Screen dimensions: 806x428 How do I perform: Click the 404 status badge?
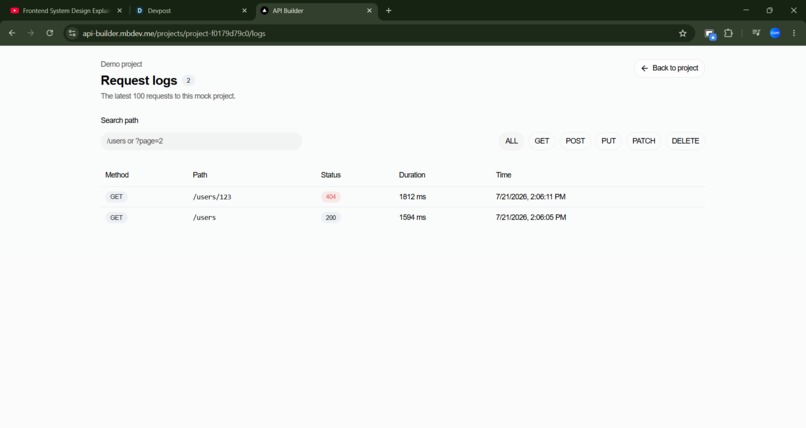click(x=331, y=197)
